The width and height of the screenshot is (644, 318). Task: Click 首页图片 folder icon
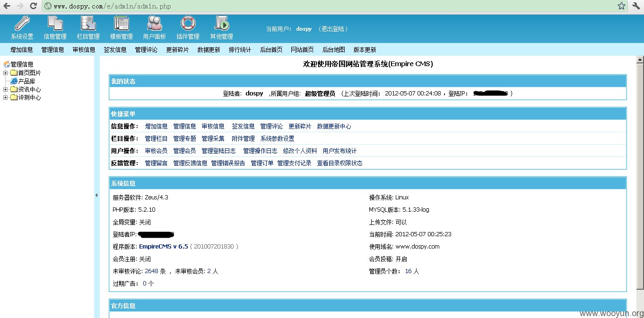[14, 73]
